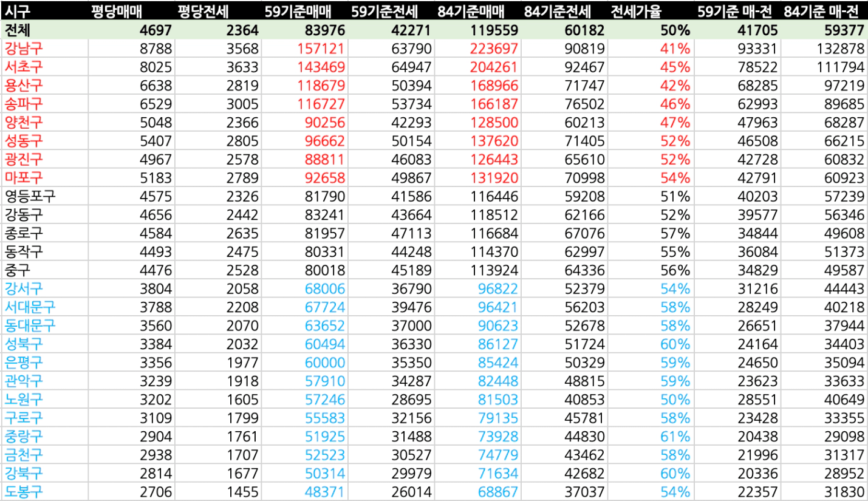Screen dimensions: 868x501
Task: Select the value 116446 for 영등포구
Action: pyautogui.click(x=495, y=196)
